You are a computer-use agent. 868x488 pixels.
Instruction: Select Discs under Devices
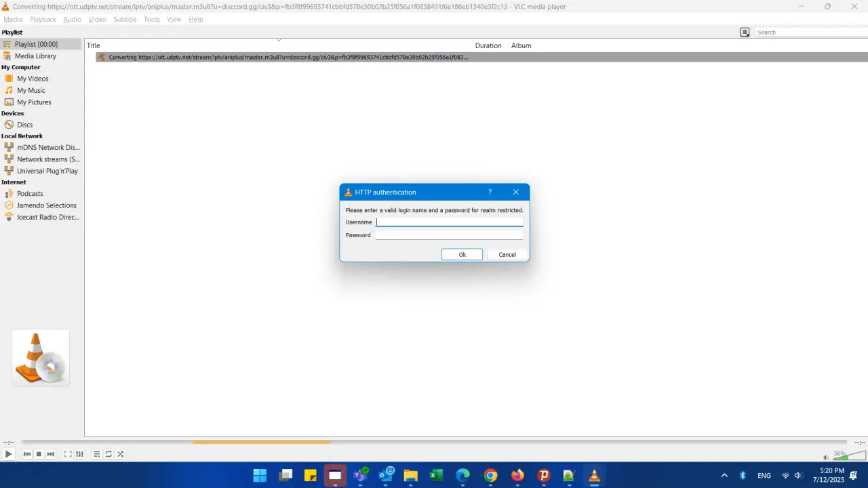click(41, 125)
